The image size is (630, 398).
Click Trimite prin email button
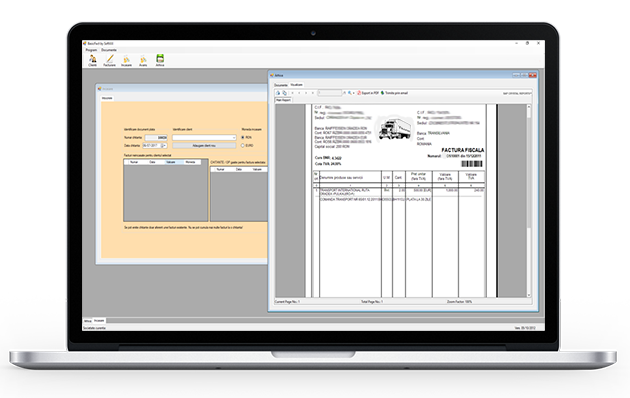pyautogui.click(x=394, y=93)
